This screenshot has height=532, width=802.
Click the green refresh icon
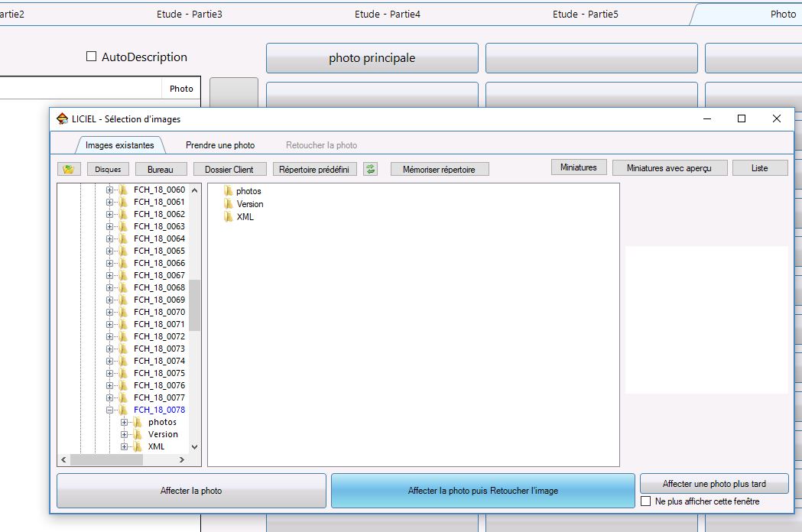click(x=370, y=169)
